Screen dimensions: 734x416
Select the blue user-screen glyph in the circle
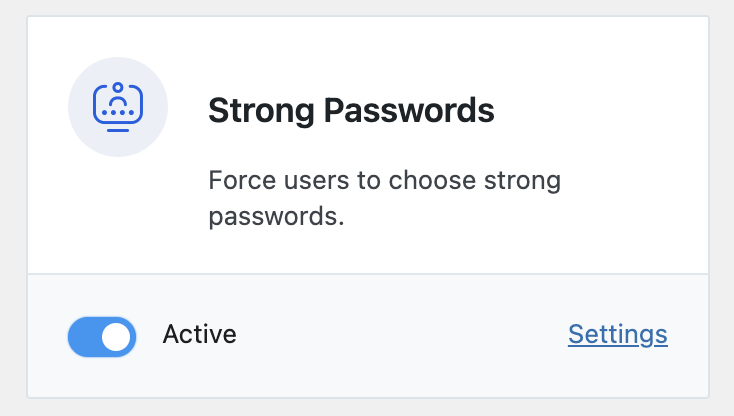118,107
